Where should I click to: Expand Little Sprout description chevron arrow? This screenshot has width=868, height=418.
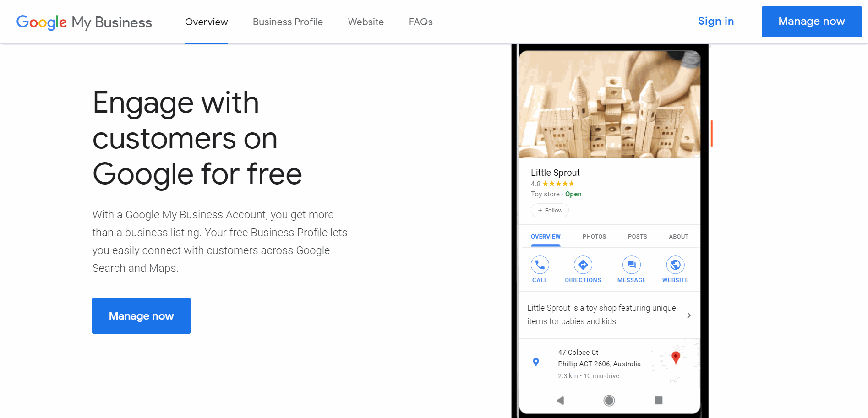click(x=689, y=315)
